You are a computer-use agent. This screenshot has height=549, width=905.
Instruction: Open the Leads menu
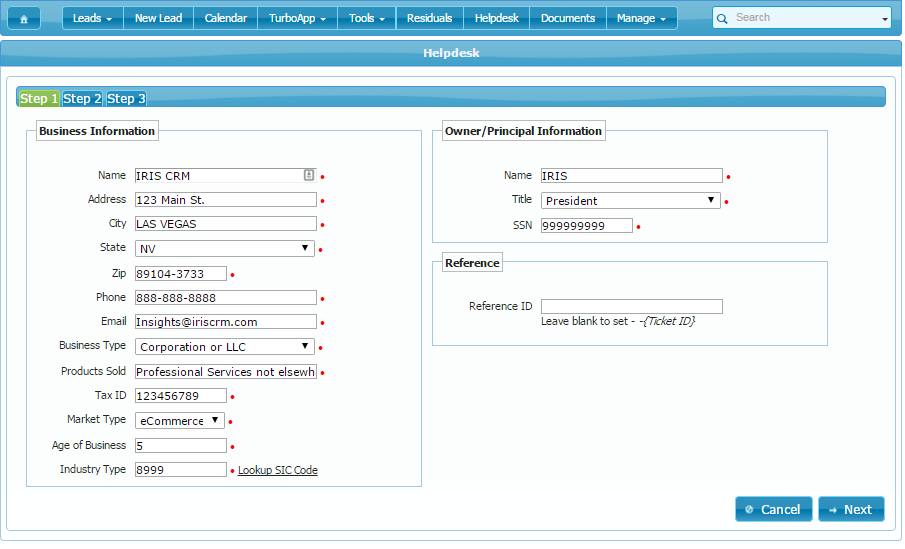tap(92, 18)
